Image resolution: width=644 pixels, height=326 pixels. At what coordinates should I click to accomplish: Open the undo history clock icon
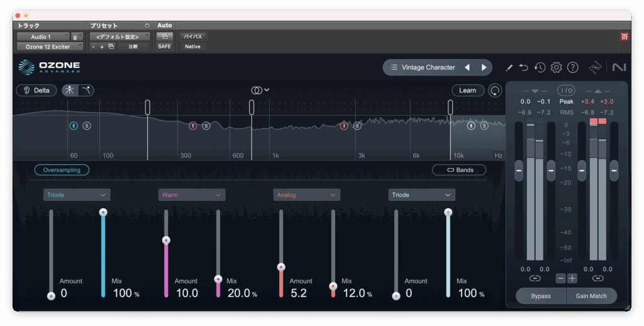(540, 67)
